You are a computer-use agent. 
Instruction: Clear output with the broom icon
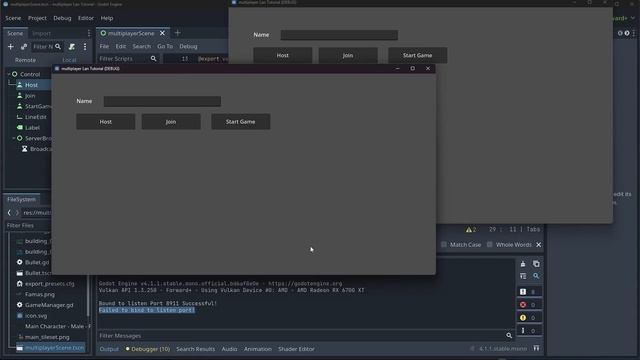523,264
